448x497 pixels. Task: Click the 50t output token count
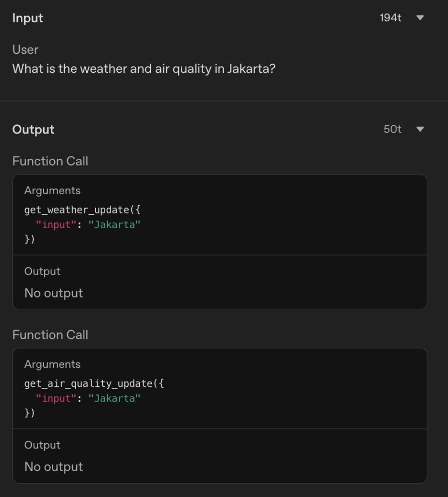(392, 130)
